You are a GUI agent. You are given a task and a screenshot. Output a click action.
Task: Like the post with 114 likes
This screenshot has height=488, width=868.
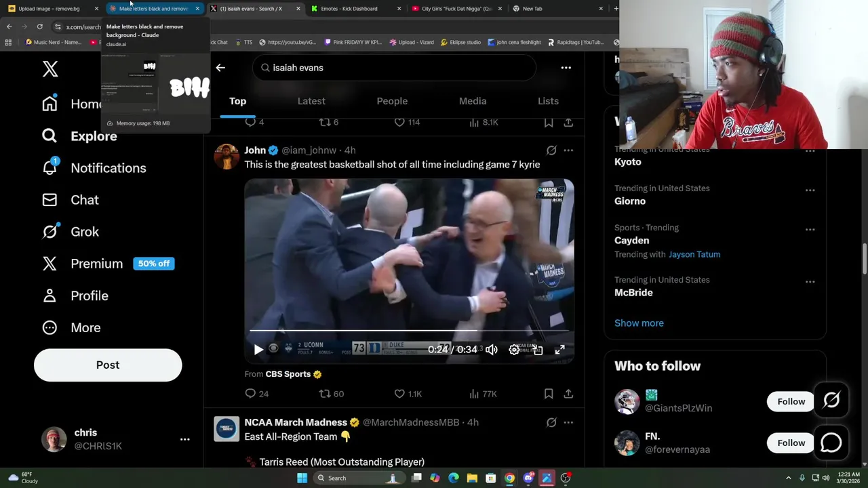pyautogui.click(x=408, y=122)
